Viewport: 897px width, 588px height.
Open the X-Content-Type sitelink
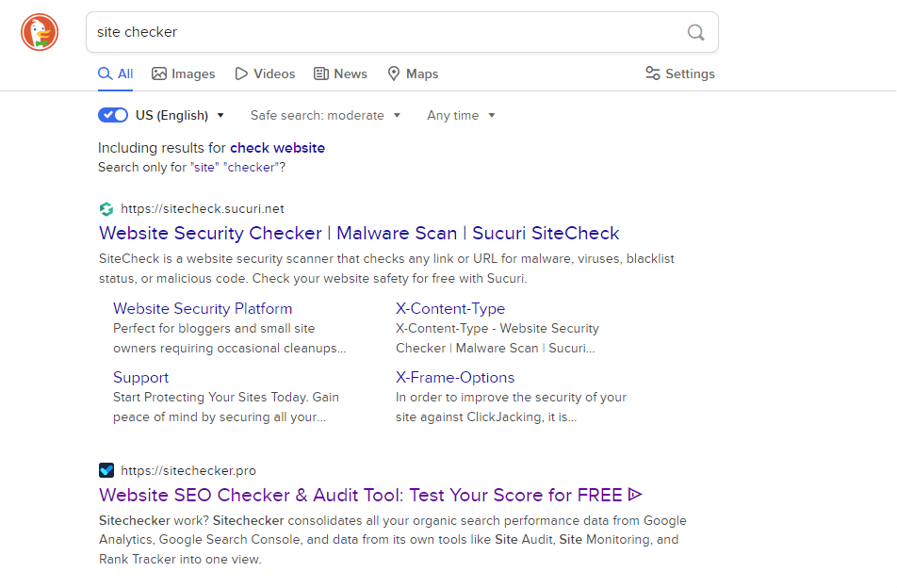[450, 309]
